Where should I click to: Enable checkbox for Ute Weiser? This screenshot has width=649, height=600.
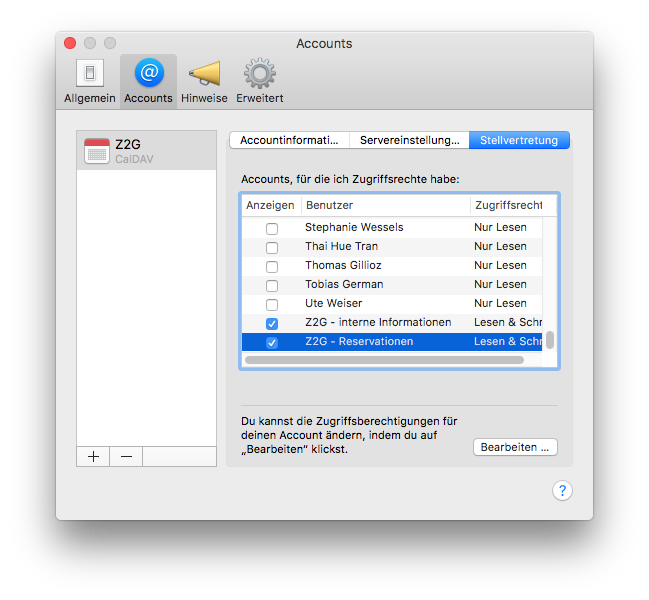pyautogui.click(x=272, y=305)
